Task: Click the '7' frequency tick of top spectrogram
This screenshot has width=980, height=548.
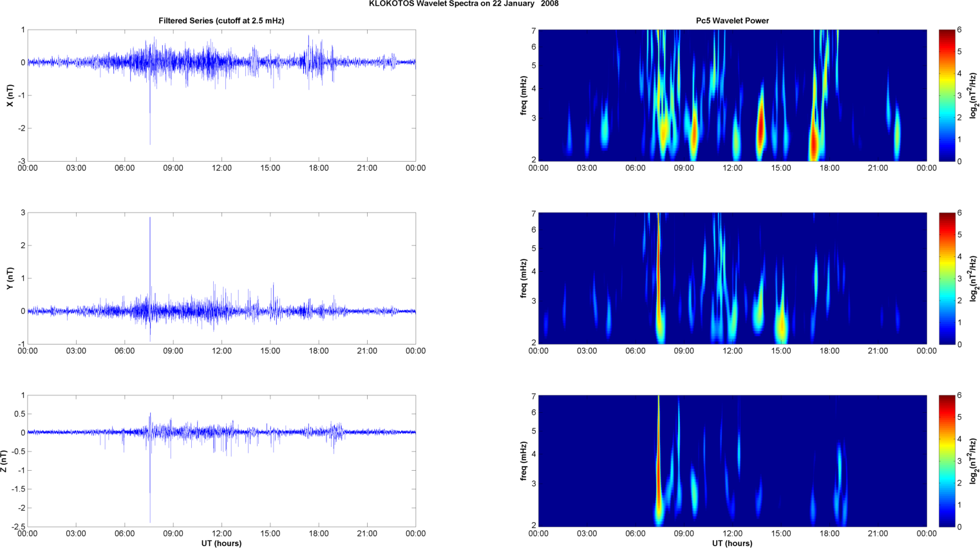Action: pyautogui.click(x=534, y=30)
